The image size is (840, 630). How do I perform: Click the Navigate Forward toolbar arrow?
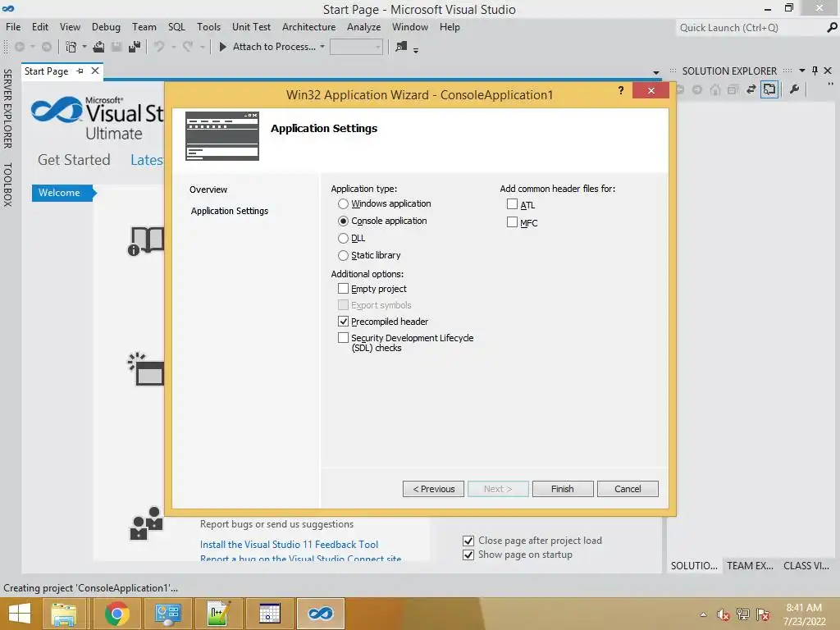47,47
